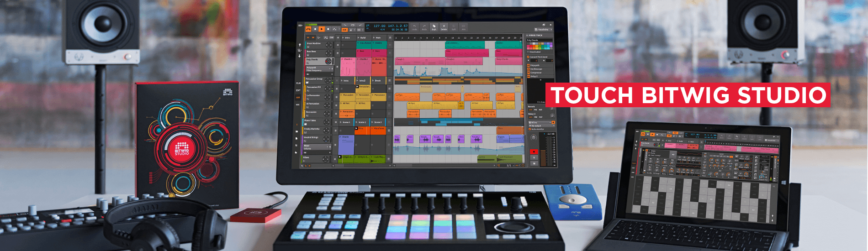Image resolution: width=868 pixels, height=251 pixels.
Task: Stop clips on the Bass Boss track
Action: pos(338,53)
